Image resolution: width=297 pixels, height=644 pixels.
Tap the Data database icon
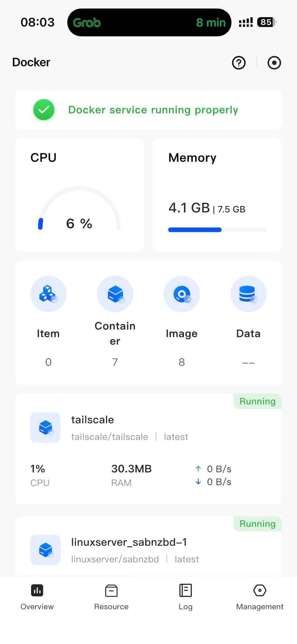pos(248,294)
